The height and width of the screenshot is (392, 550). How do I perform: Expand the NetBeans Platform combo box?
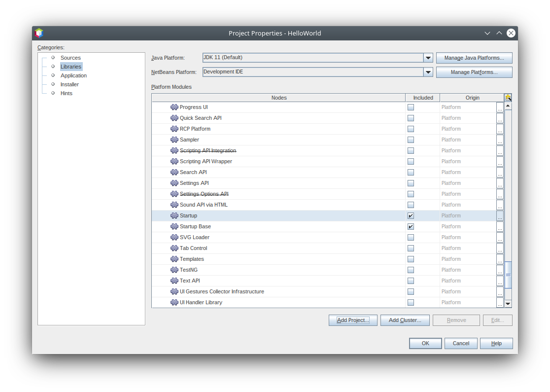click(428, 72)
